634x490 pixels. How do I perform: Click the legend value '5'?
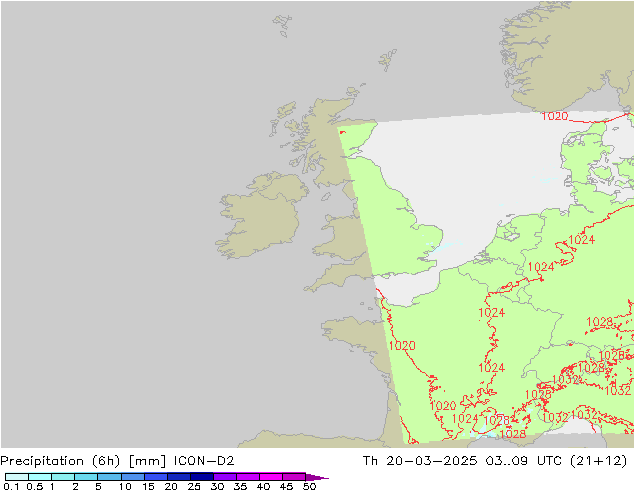[98, 486]
